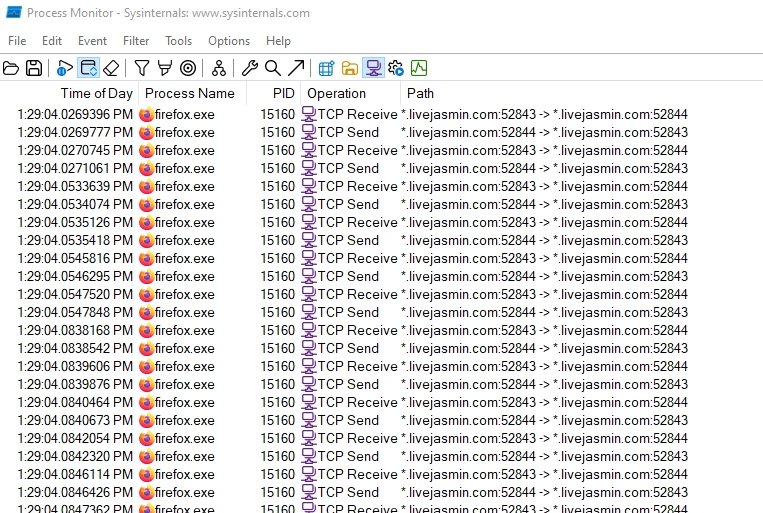Click the path in the 1:29:04.0846114 row
Image resolution: width=763 pixels, height=513 pixels.
544,475
